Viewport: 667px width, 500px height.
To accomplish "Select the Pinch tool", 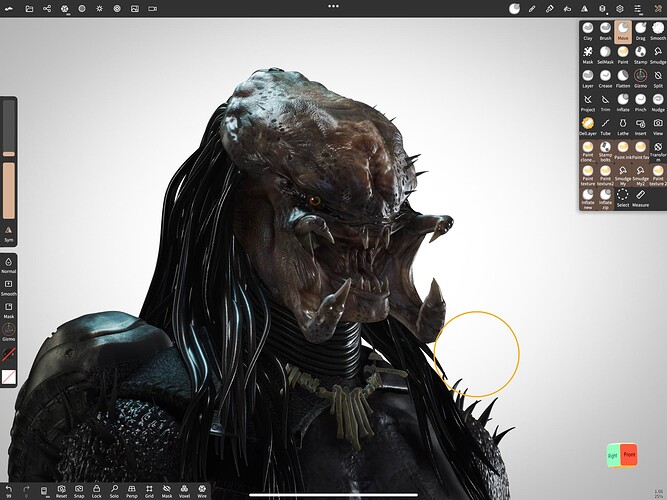I will [640, 103].
